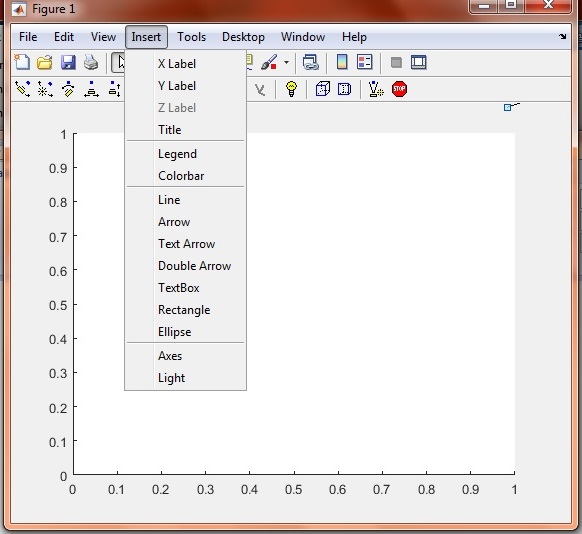Screen dimensions: 582x534
Task: Click the Insert Legend toolbar icon
Action: pos(364,62)
